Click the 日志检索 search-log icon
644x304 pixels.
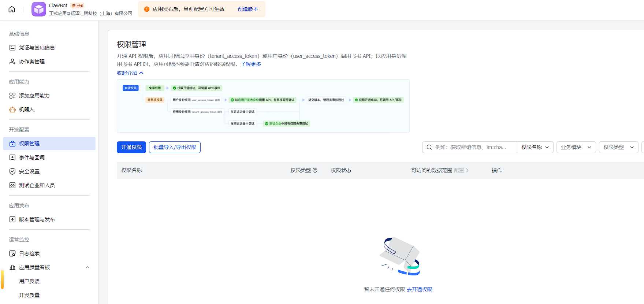point(12,253)
